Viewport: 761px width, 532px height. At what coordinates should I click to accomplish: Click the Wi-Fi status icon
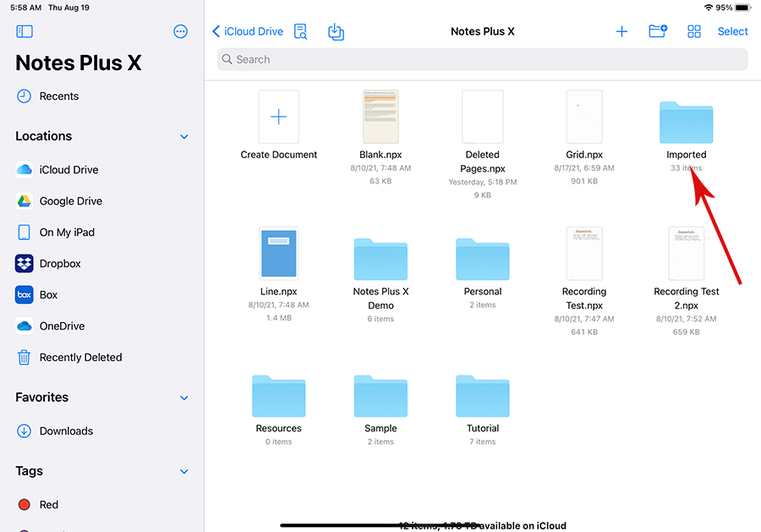click(709, 8)
